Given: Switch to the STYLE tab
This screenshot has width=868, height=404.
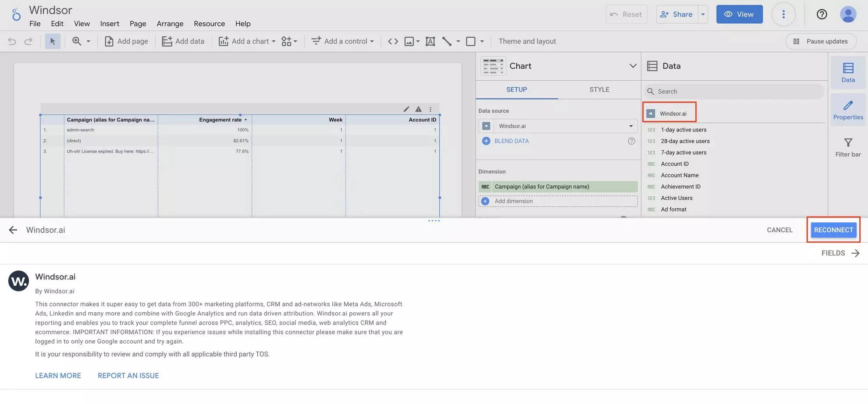Looking at the screenshot, I should point(599,89).
